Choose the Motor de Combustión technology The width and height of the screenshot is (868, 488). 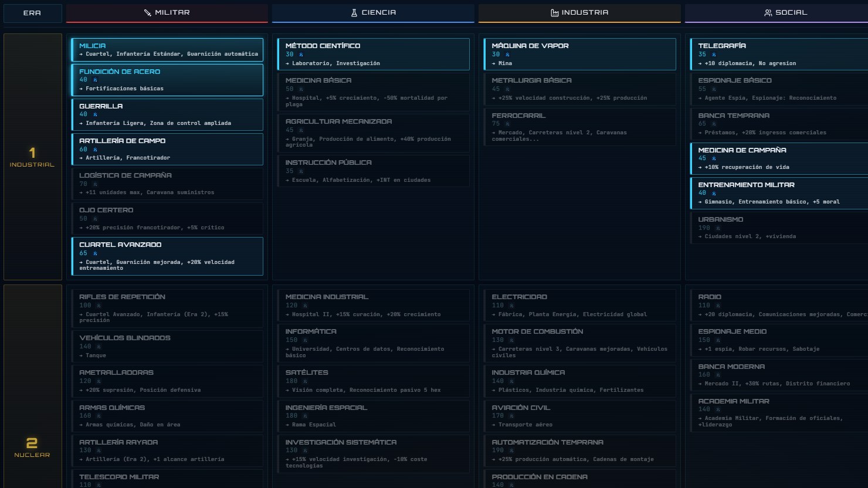click(x=579, y=343)
